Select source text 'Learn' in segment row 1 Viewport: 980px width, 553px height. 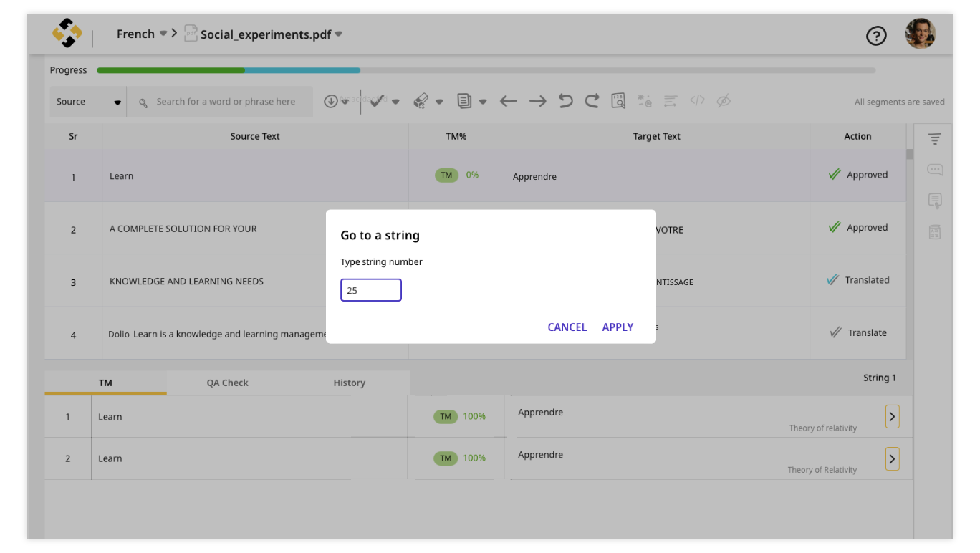click(121, 176)
